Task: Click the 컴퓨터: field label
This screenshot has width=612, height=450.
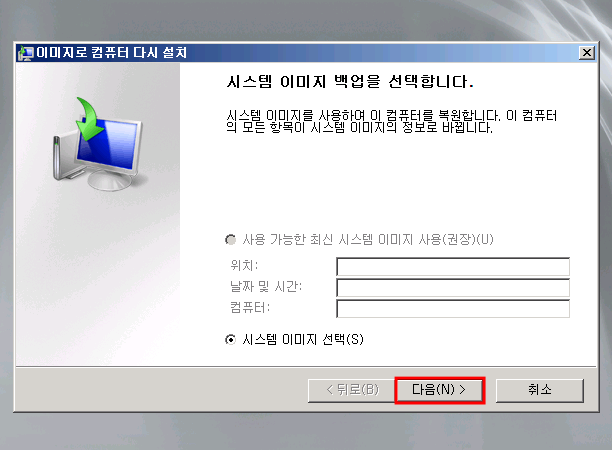Action: [x=250, y=308]
